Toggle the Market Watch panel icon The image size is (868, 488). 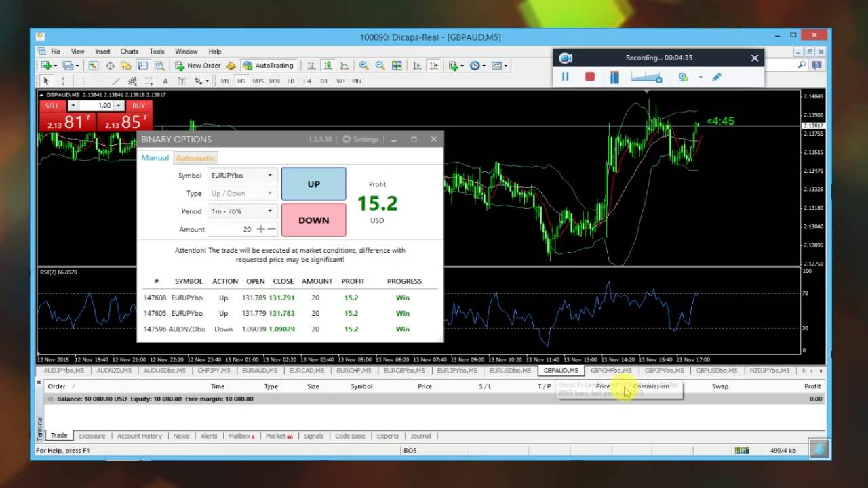click(x=93, y=66)
